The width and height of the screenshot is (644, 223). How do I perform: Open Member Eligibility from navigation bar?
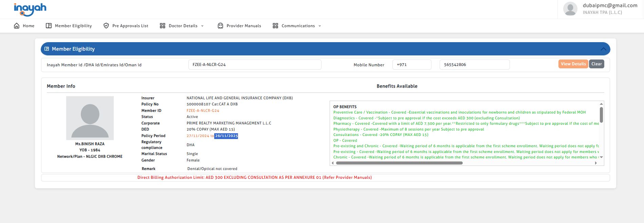coord(73,26)
